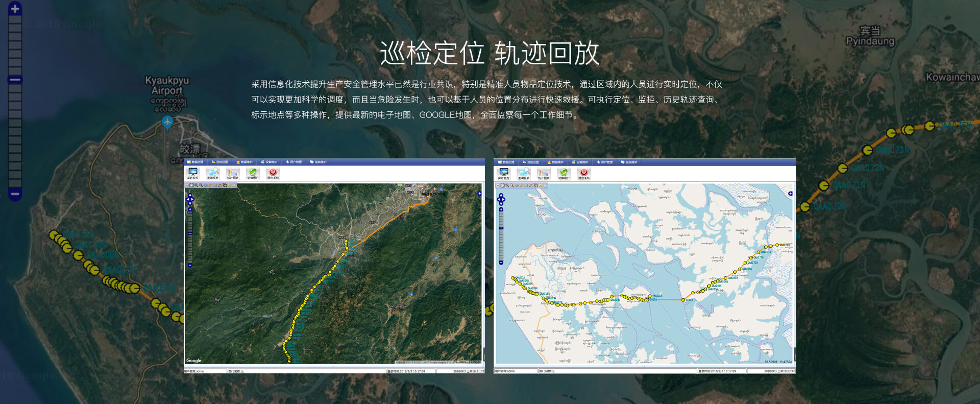Click 实时监控 monitor icon in right window
This screenshot has width=980, height=404.
point(503,173)
